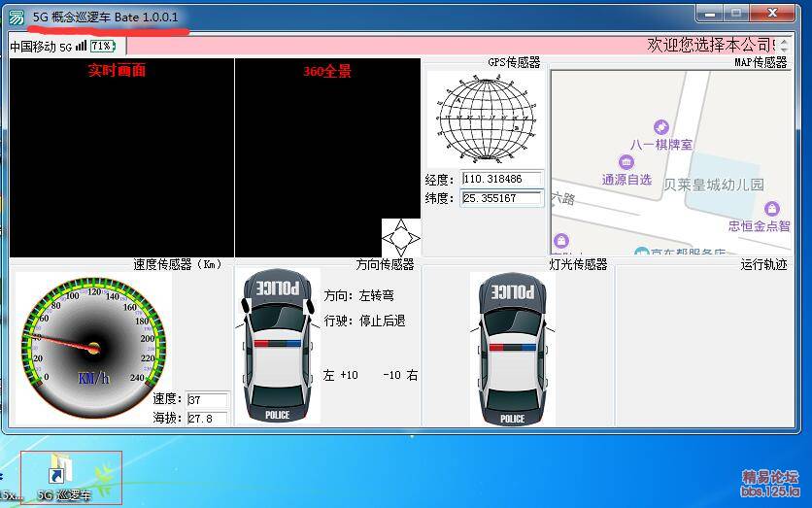The width and height of the screenshot is (812, 508).
Task: Click the 速度 speed value field
Action: [207, 400]
